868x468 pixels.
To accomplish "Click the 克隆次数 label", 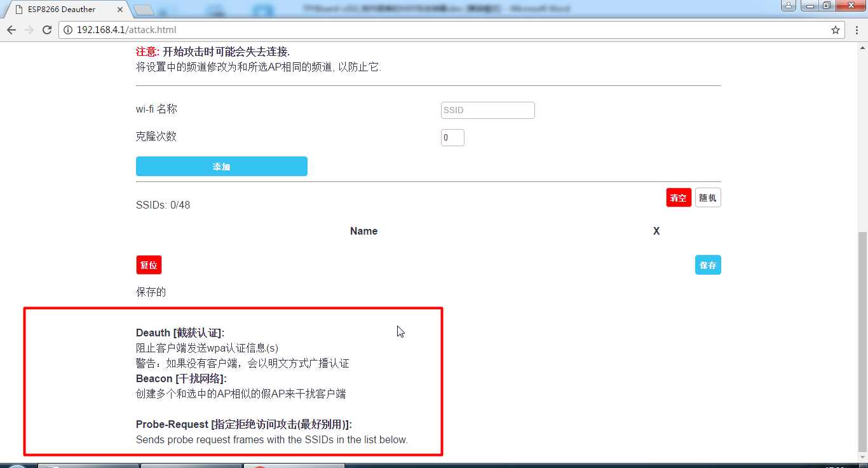I will point(156,136).
